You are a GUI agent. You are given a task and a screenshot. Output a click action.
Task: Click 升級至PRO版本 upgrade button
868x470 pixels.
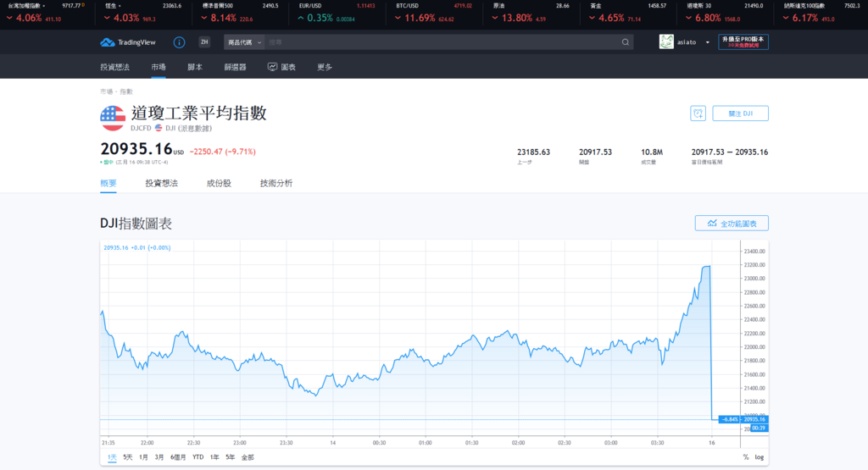tap(743, 42)
